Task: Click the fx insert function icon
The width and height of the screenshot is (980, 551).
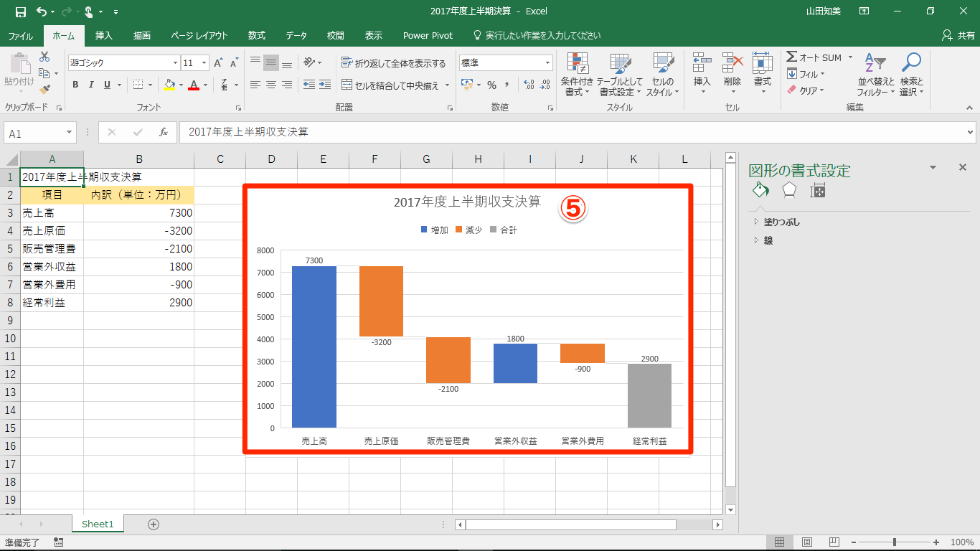Action: point(164,133)
